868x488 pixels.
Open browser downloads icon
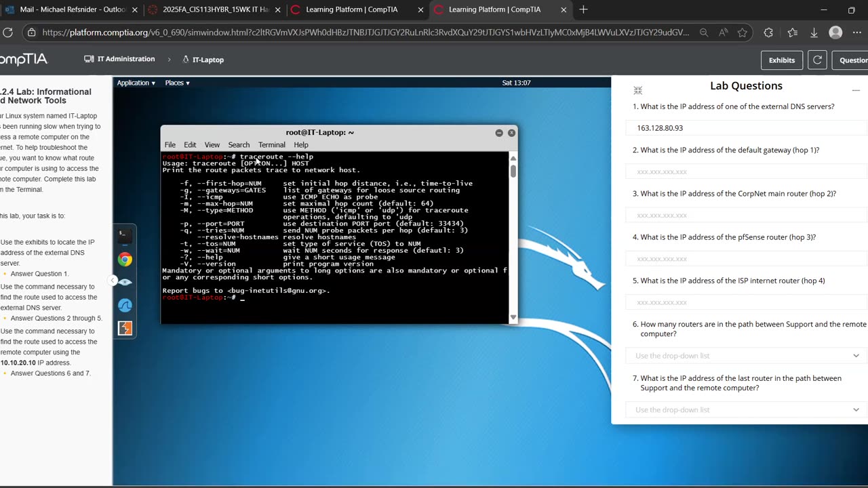[814, 32]
